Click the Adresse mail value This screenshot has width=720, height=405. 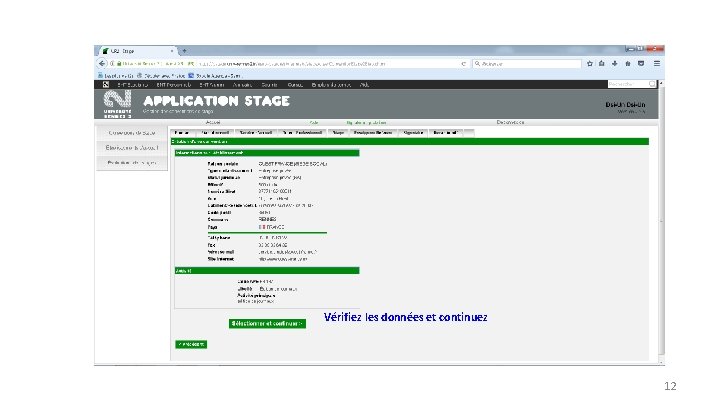tap(287, 252)
